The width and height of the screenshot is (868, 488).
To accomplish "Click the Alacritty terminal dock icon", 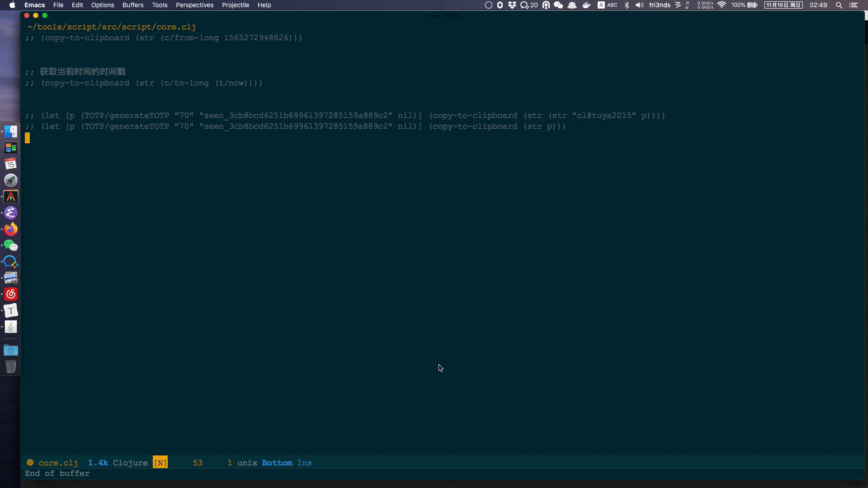I will coord(11,197).
